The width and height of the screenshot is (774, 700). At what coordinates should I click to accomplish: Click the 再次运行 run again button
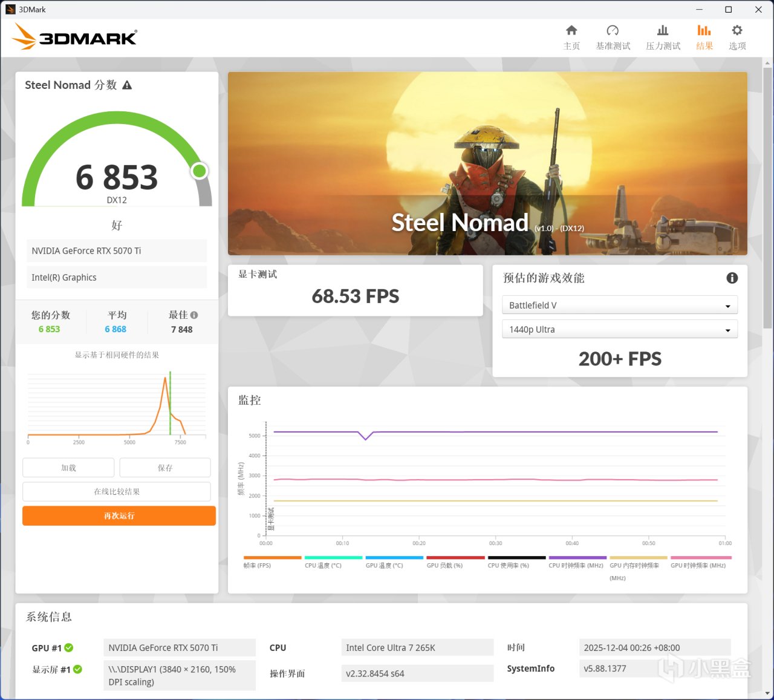(x=119, y=516)
